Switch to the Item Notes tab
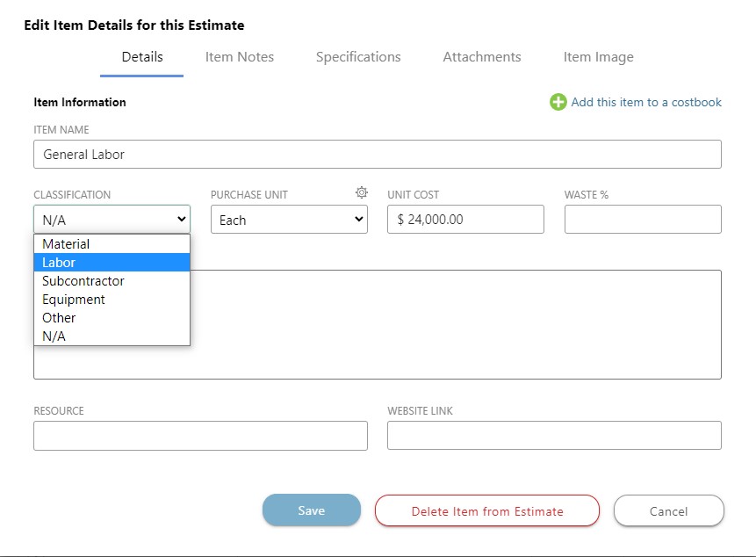 click(x=239, y=56)
